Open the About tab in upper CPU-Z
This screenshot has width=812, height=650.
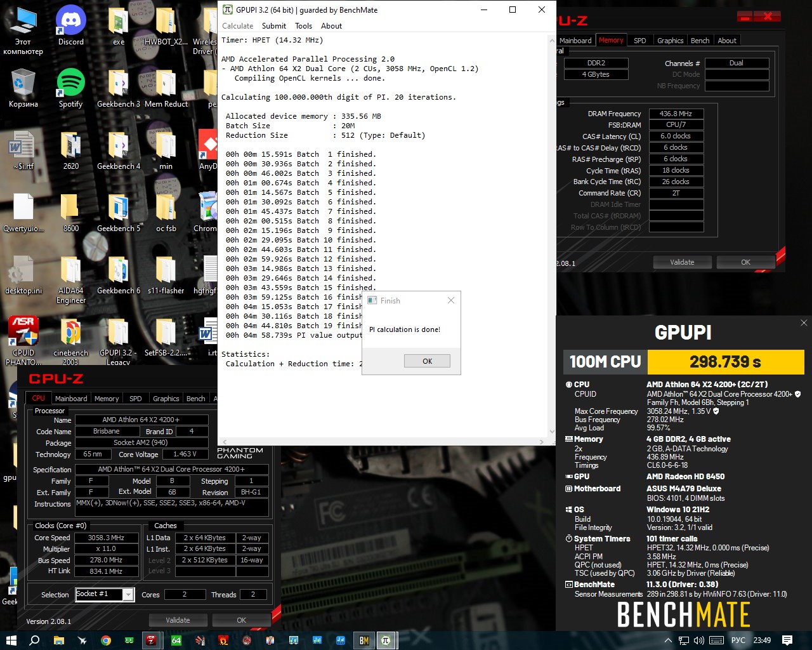727,41
